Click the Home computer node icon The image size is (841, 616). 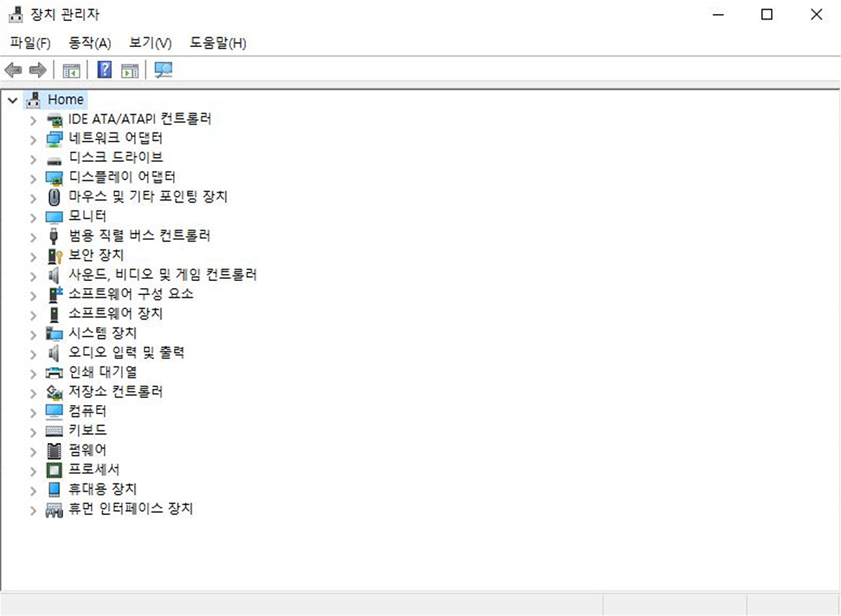(x=34, y=100)
